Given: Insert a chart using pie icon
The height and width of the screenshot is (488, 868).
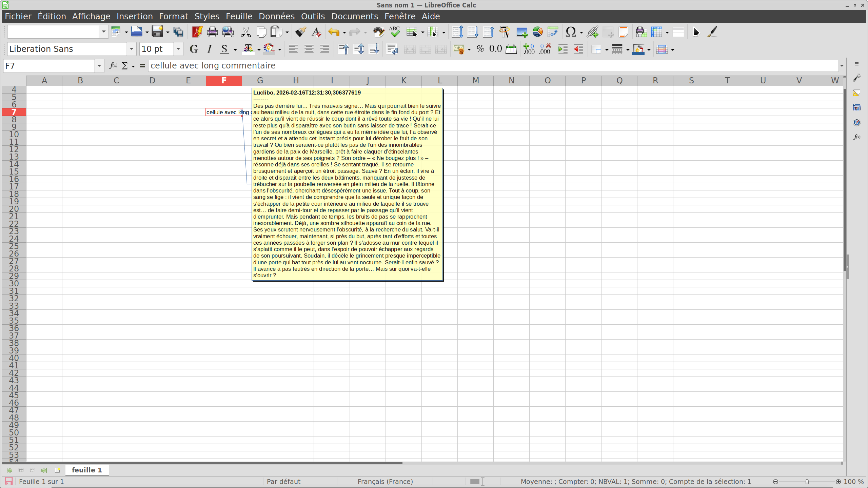Looking at the screenshot, I should point(537,32).
